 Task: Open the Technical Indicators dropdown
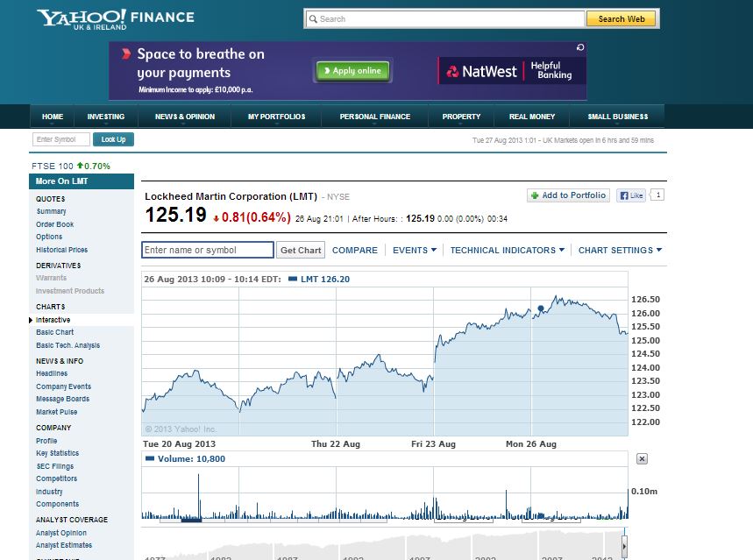click(x=508, y=251)
